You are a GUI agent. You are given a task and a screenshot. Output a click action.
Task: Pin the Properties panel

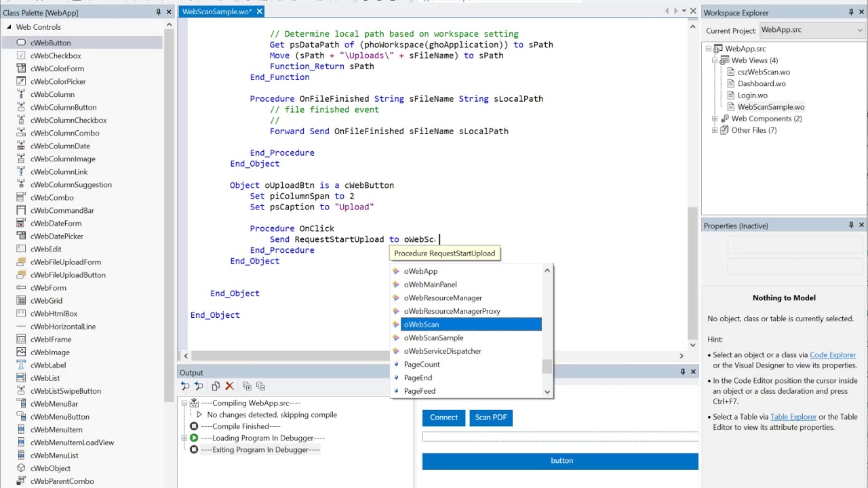click(x=851, y=225)
